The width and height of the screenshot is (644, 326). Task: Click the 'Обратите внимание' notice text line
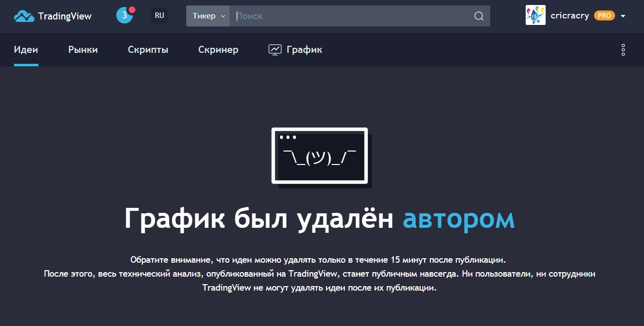[319, 260]
